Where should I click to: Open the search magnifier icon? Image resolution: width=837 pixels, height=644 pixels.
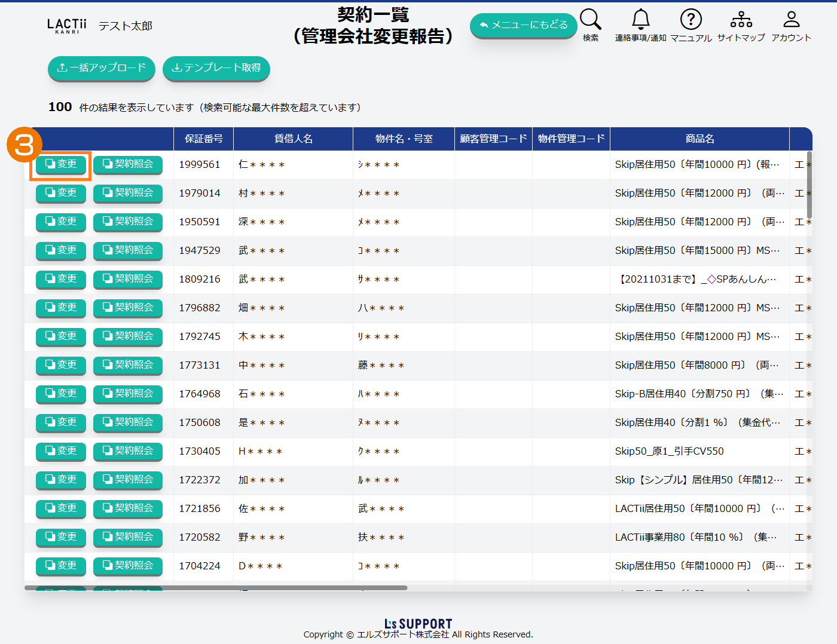coord(590,20)
